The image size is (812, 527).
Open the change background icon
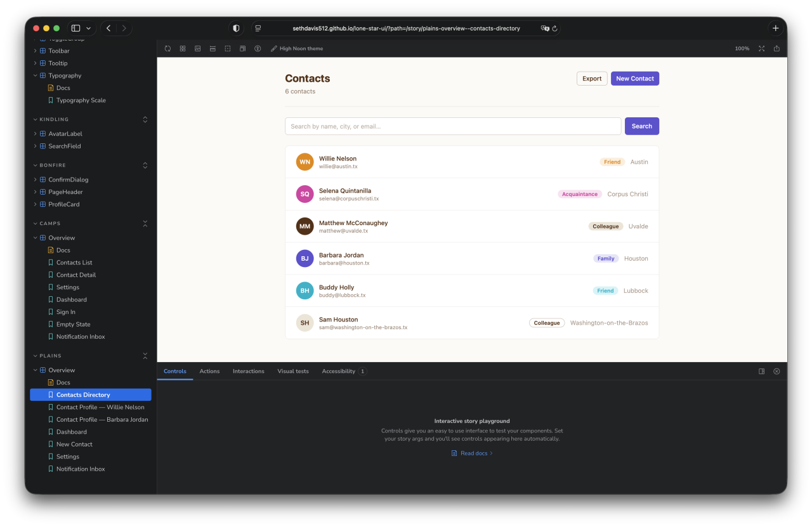[197, 48]
